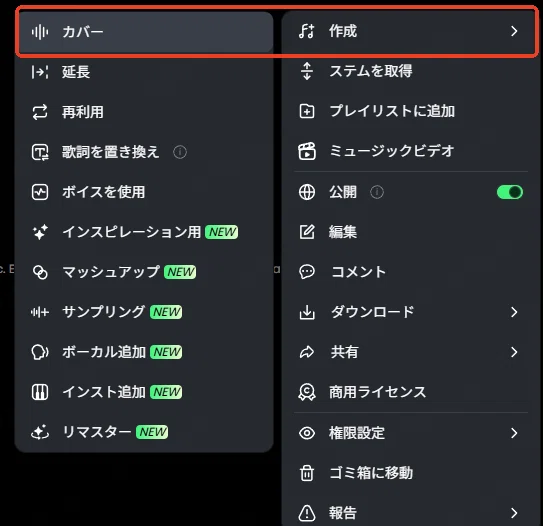Viewport: 543px width, 526px height.
Task: Click the loop arrows icon beside 再利用
Action: 40,112
